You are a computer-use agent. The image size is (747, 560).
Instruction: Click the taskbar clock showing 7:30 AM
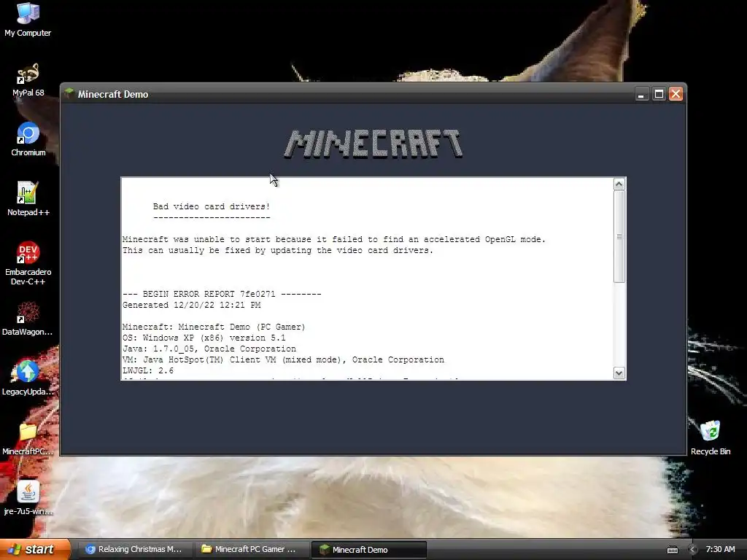coord(720,549)
